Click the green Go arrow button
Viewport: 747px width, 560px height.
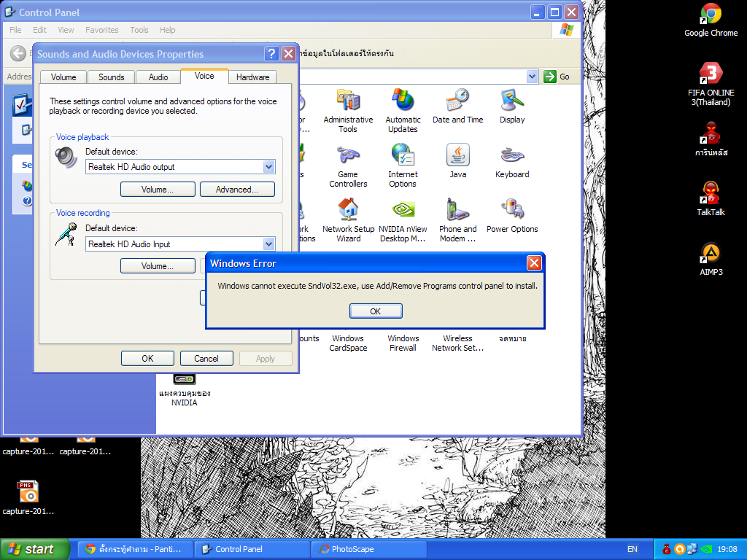(x=550, y=76)
